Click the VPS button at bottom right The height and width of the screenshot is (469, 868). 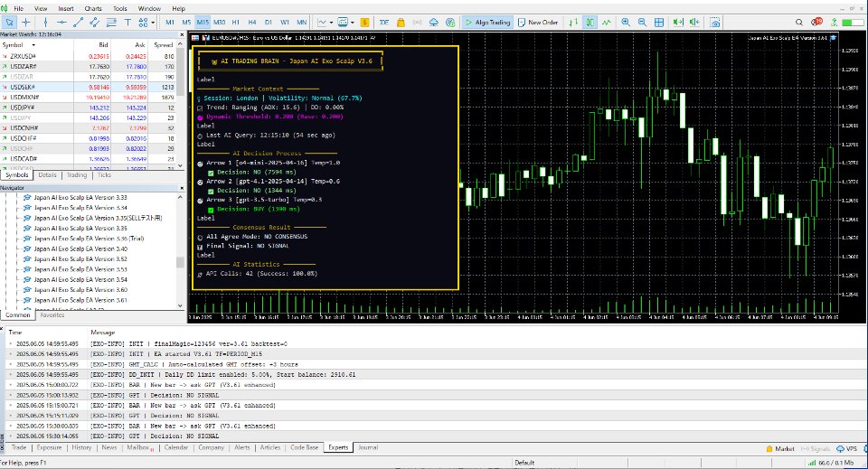847,448
